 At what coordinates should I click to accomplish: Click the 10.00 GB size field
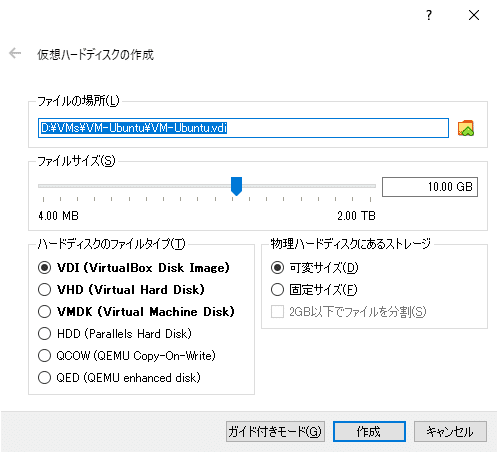[x=430, y=187]
